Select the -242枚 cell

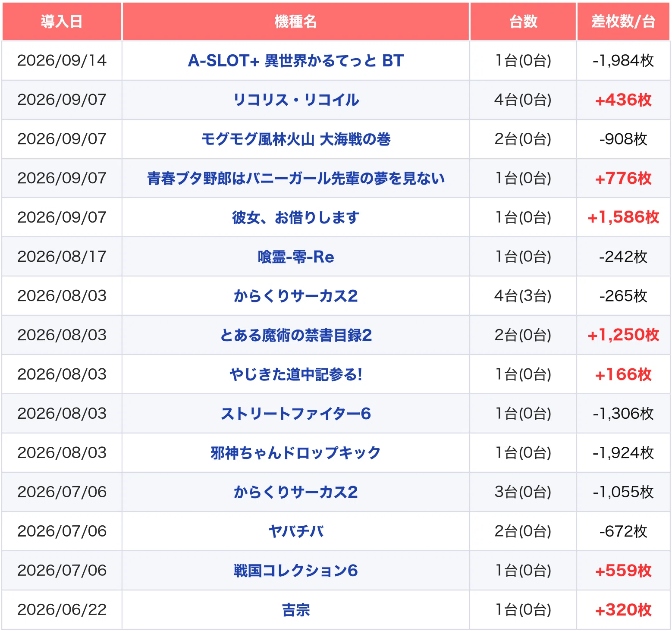click(x=623, y=257)
